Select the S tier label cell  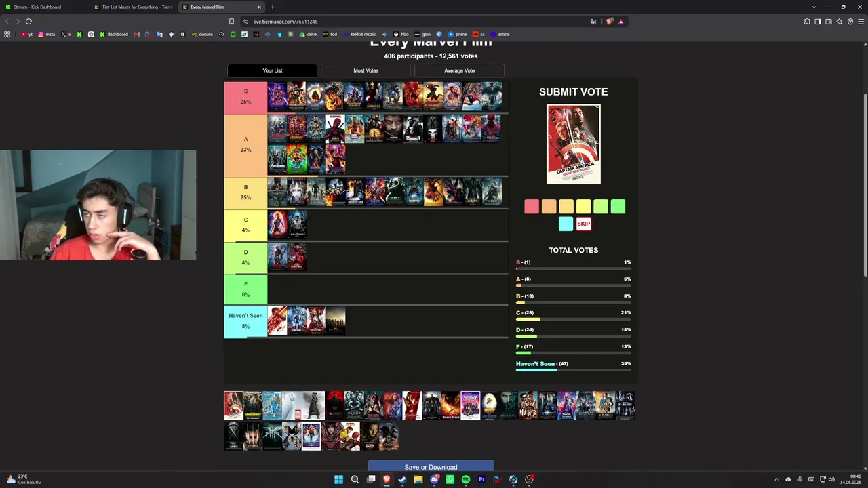(245, 97)
